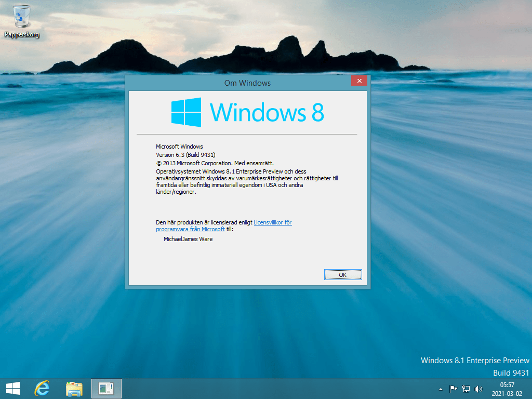
Task: Close the Om Windows dialog
Action: [359, 81]
